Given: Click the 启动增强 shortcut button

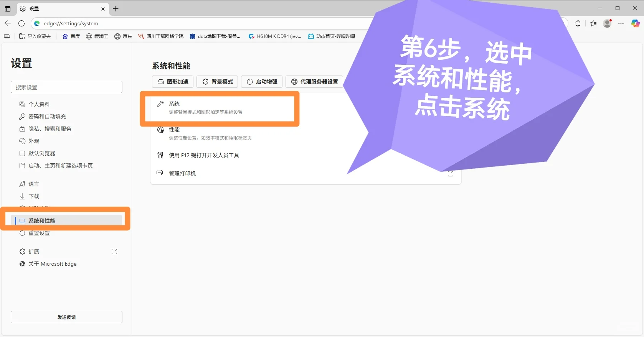Looking at the screenshot, I should click(262, 82).
